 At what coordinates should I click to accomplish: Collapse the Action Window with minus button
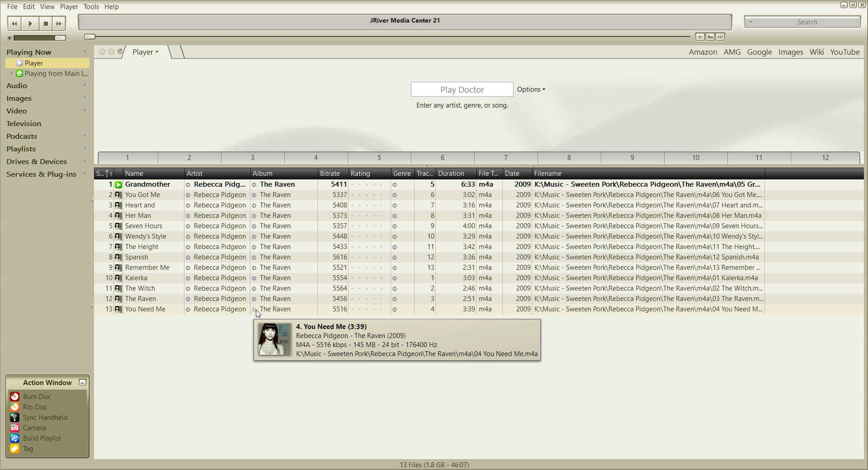(x=82, y=382)
